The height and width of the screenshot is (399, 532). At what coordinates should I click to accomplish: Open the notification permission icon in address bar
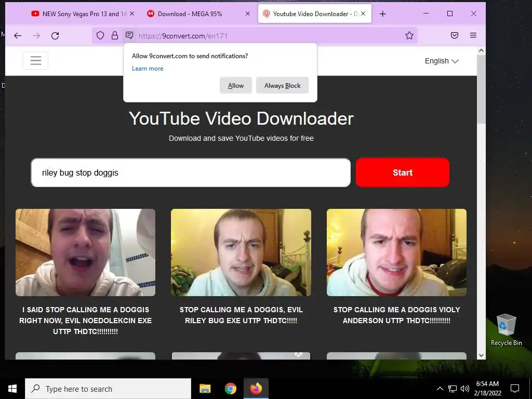(x=129, y=35)
